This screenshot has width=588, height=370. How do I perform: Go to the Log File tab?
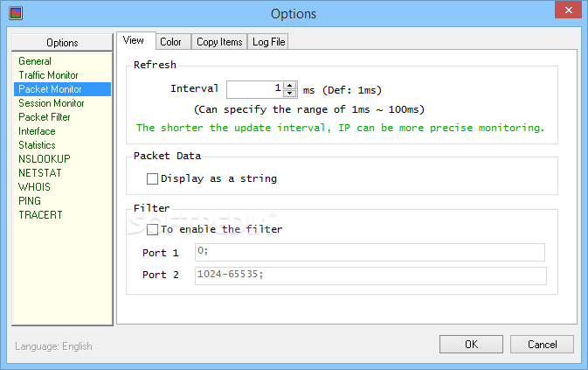coord(268,41)
